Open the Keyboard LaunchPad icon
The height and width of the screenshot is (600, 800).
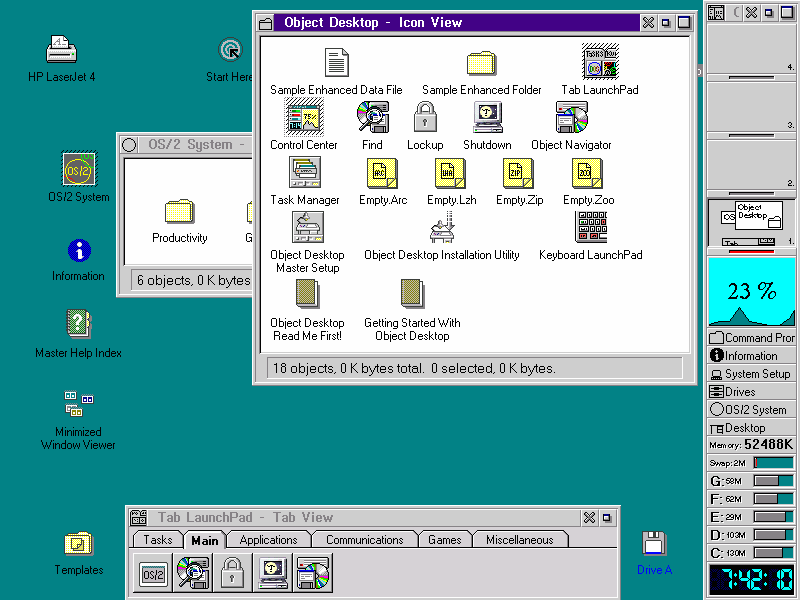tap(590, 228)
